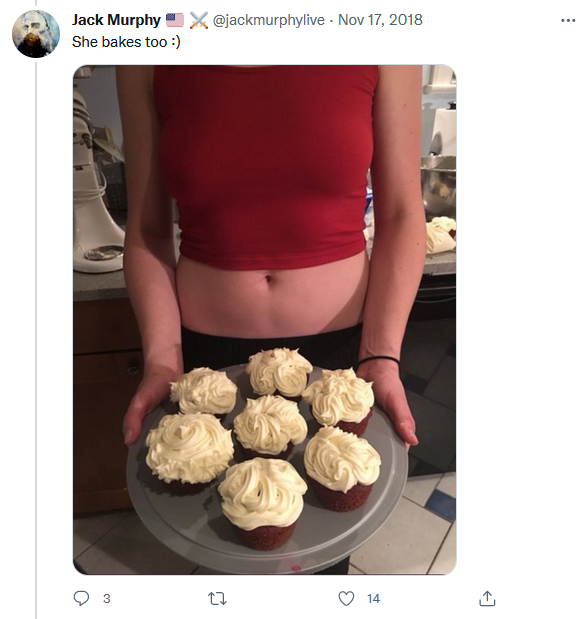Open the three-dot more options menu
The width and height of the screenshot is (582, 619).
tap(568, 21)
